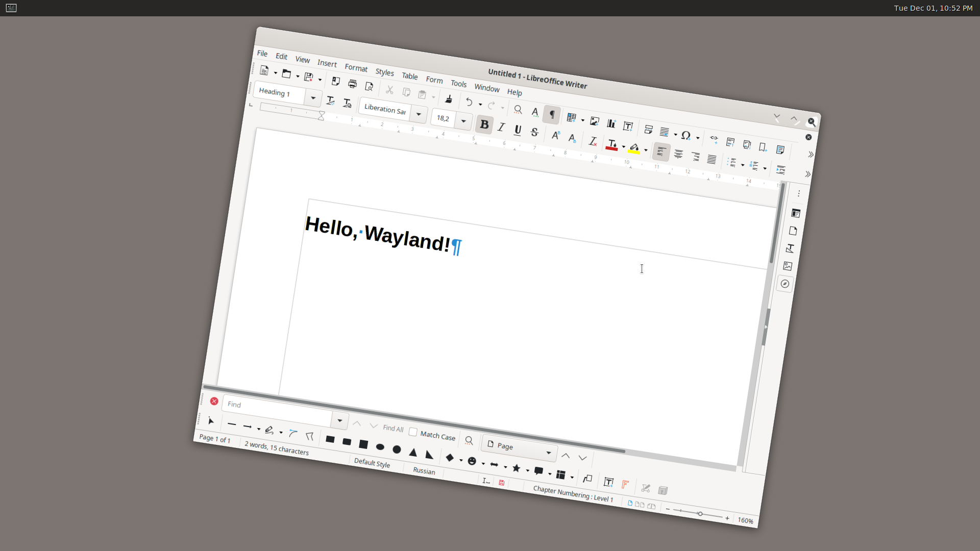Open the Tools menu

pyautogui.click(x=458, y=84)
